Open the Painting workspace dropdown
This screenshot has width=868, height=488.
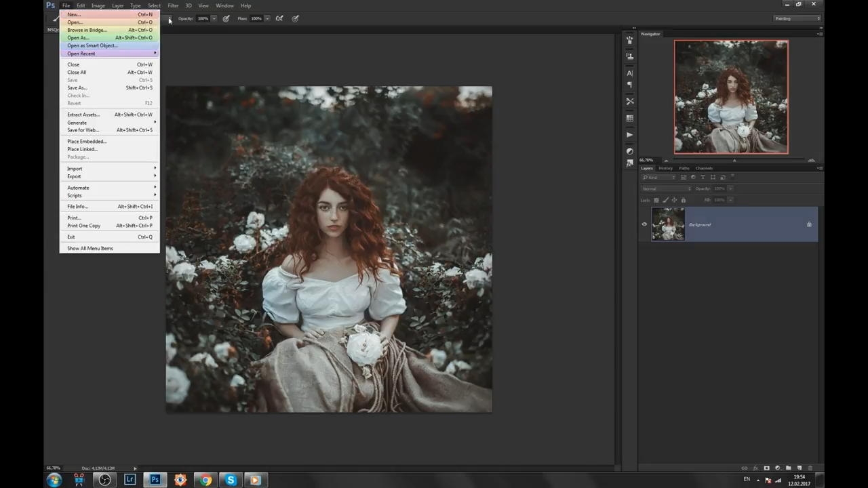click(x=797, y=18)
